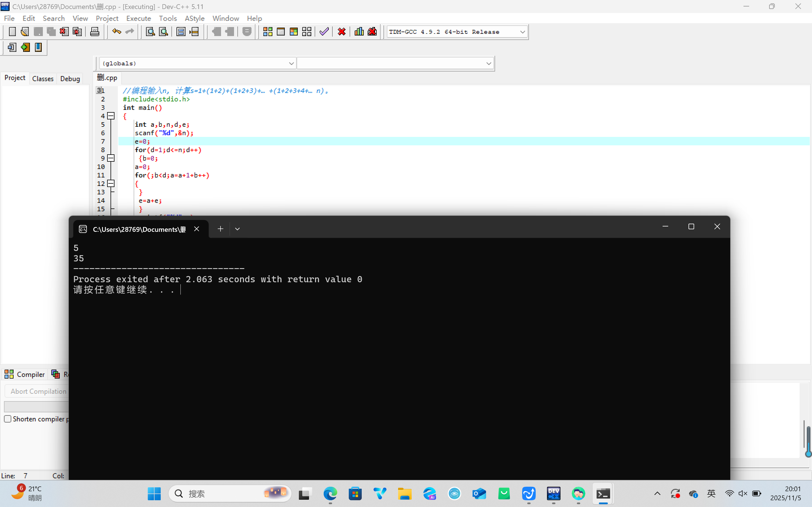Click the Find magnifier icon in toolbar
Image resolution: width=812 pixels, height=507 pixels.
[150, 32]
